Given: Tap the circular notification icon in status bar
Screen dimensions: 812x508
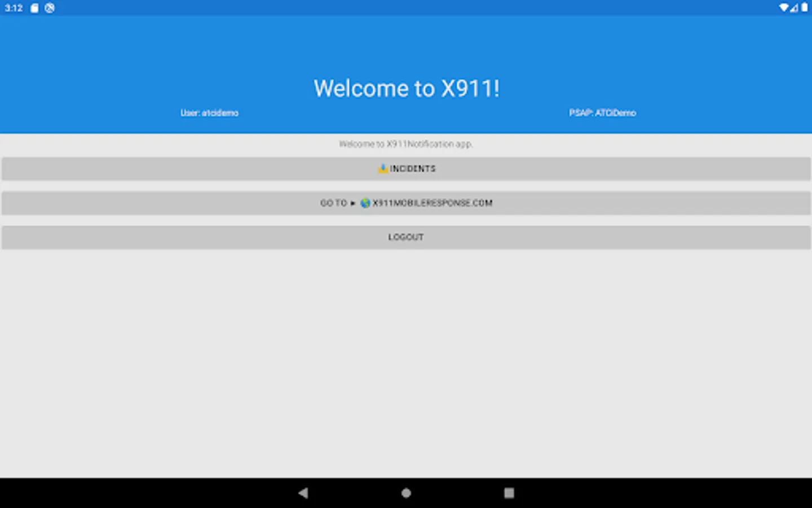Looking at the screenshot, I should pos(50,8).
